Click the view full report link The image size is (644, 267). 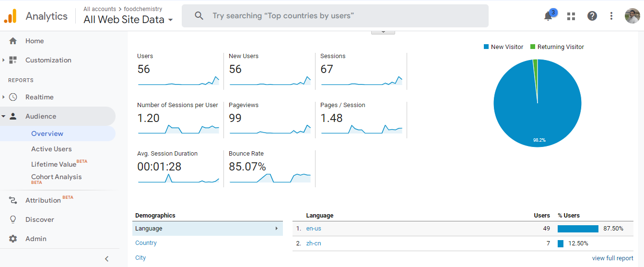click(x=612, y=258)
